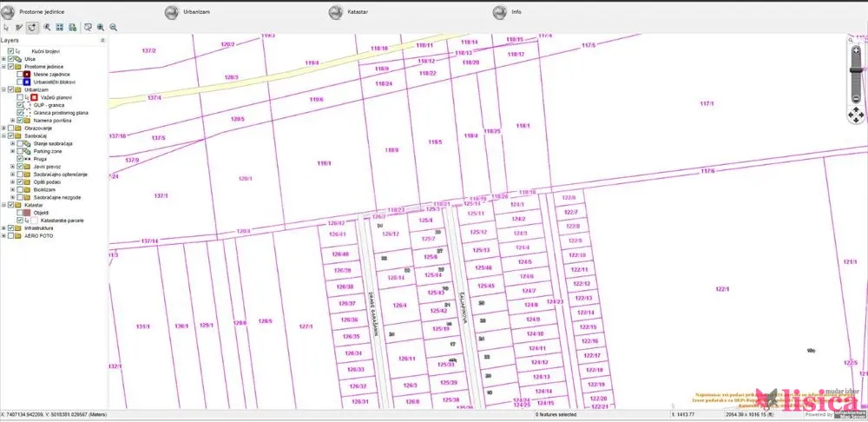The height and width of the screenshot is (422, 868).
Task: Activate the pan hand tool
Action: click(32, 27)
